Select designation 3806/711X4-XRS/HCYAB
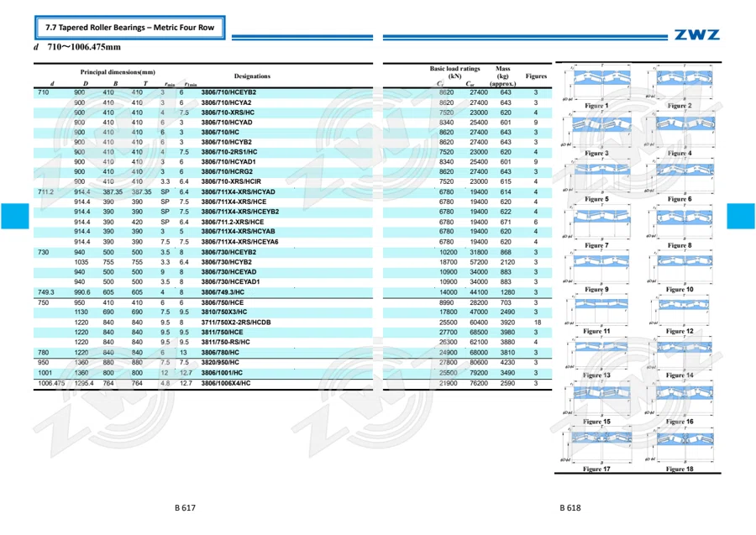Image resolution: width=756 pixels, height=535 pixels. pyautogui.click(x=239, y=231)
